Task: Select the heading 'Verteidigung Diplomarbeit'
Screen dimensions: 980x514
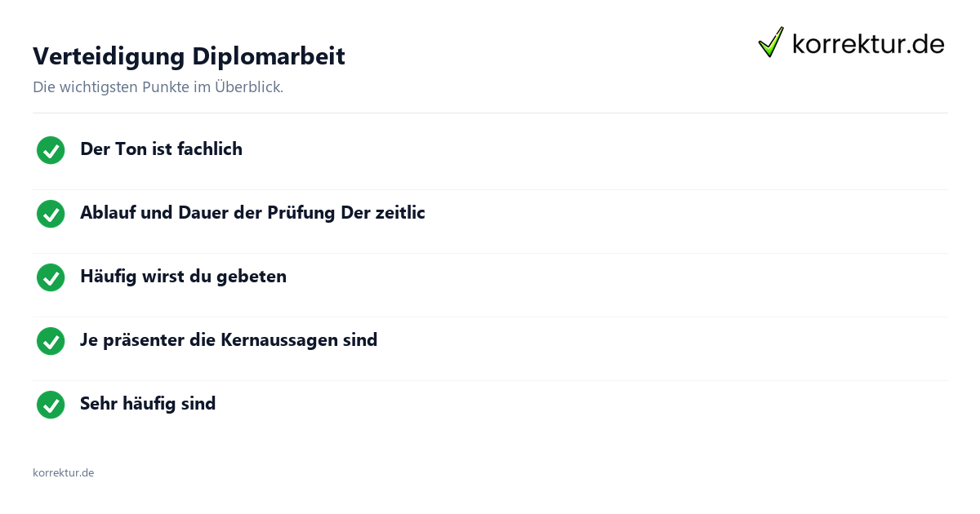Action: coord(189,56)
